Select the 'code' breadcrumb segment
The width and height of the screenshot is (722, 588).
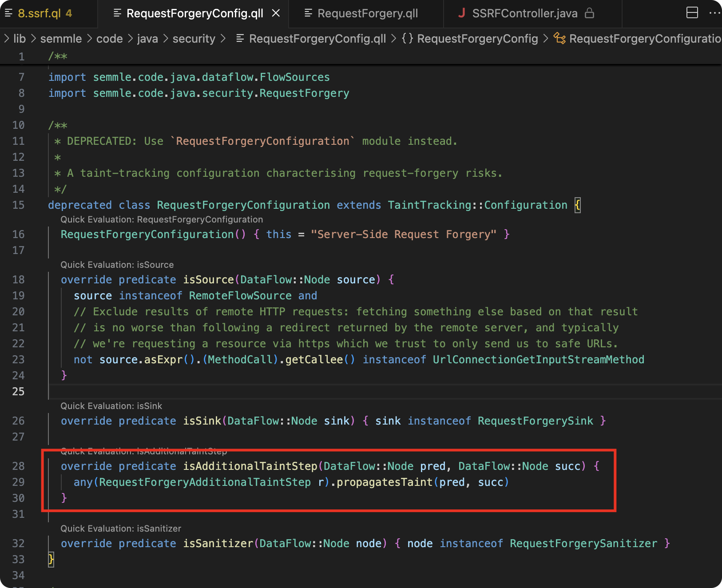coord(109,39)
